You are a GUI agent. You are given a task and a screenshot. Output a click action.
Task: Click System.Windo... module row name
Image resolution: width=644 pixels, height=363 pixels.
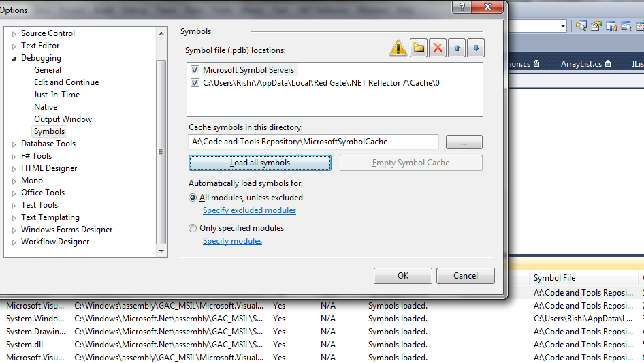point(35,319)
